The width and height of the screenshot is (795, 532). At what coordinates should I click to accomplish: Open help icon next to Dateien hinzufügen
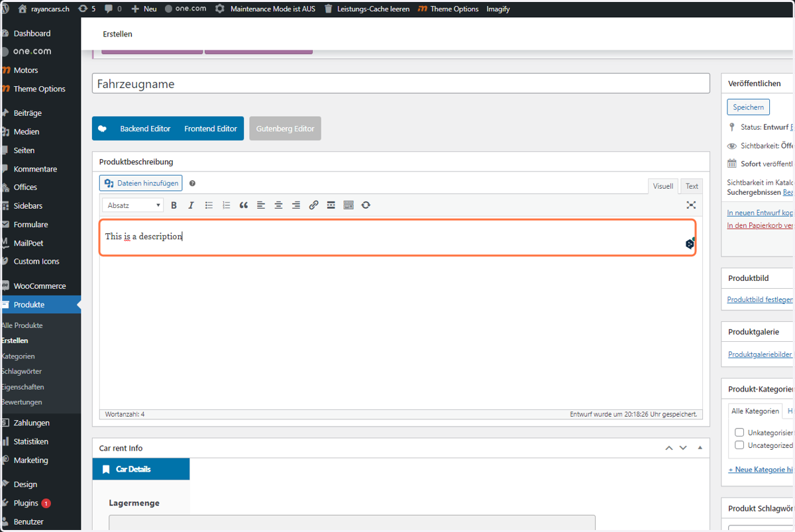(x=192, y=184)
